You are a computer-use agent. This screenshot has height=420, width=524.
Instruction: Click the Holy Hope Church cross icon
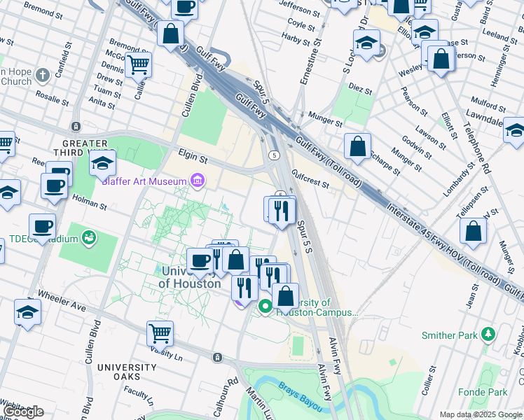click(42, 75)
